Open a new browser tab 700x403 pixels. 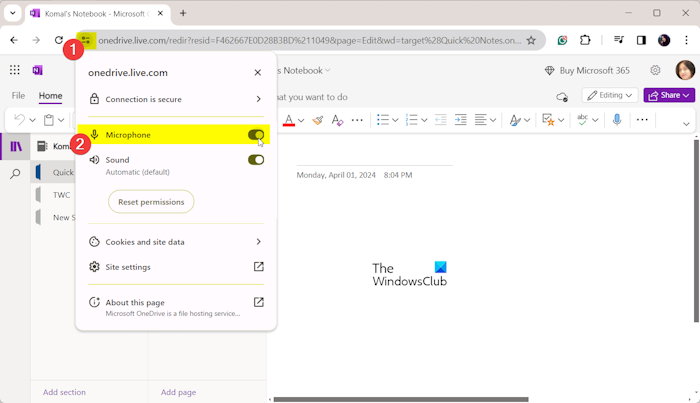coord(183,13)
